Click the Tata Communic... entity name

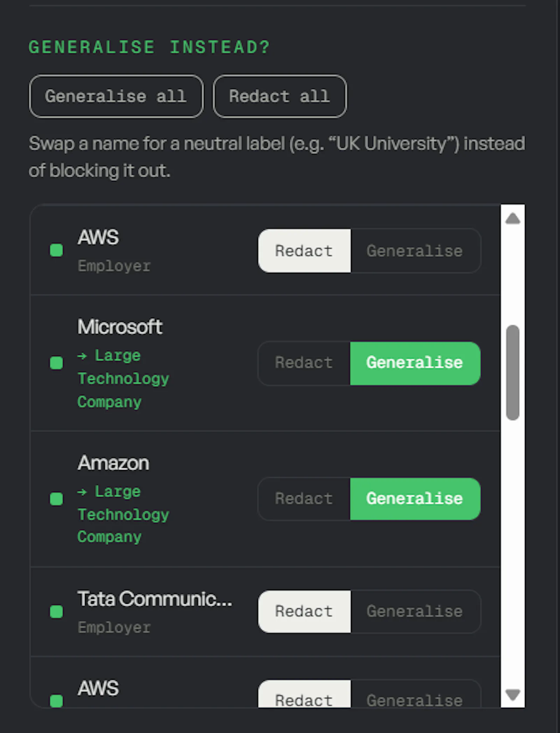click(155, 599)
